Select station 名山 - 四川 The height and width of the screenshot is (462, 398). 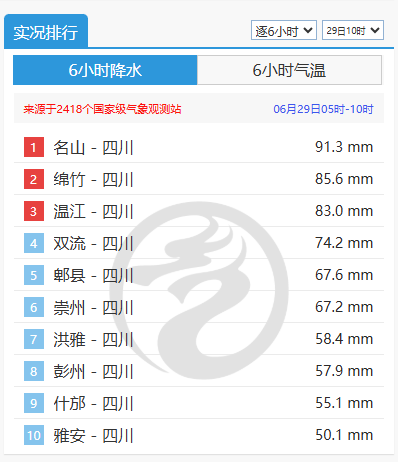93,147
